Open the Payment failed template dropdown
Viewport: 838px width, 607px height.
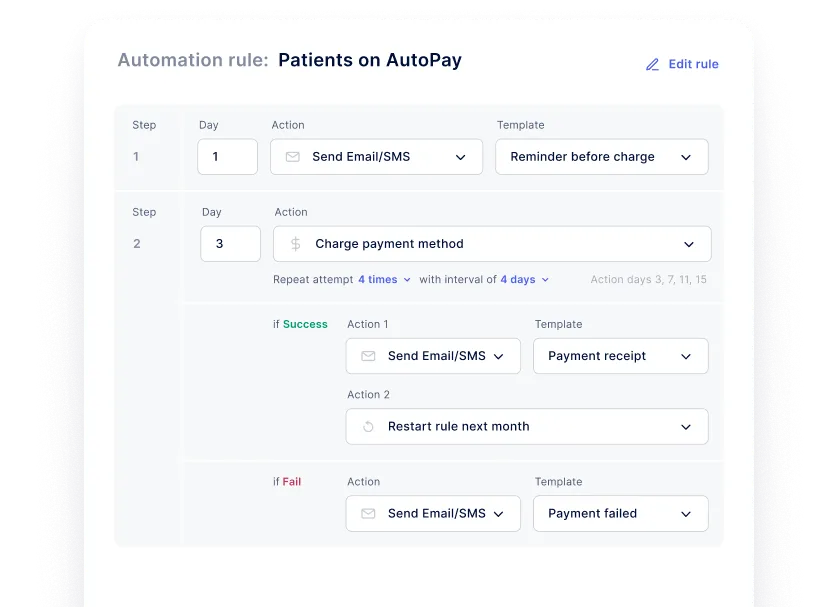point(620,513)
